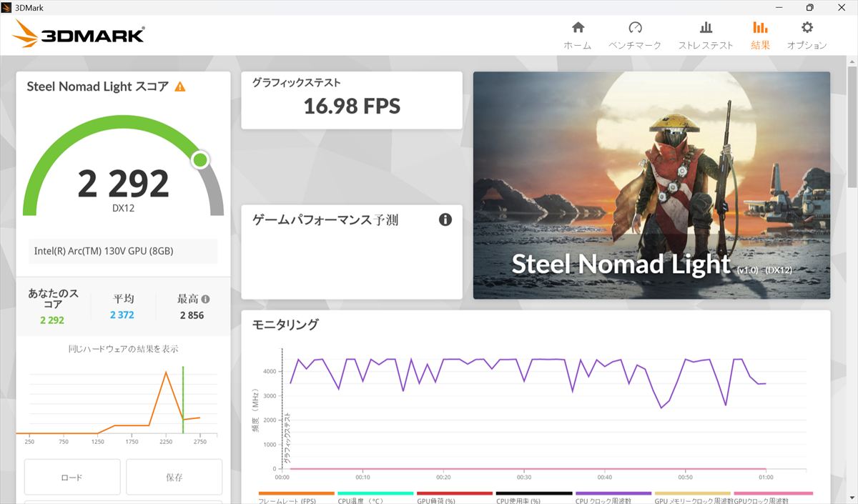
Task: Toggle the CPU使用率 (%) legend series
Action: (x=534, y=498)
